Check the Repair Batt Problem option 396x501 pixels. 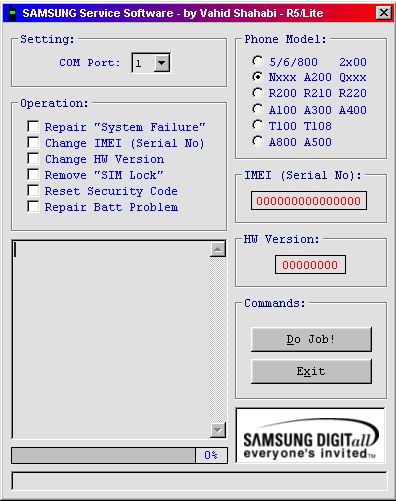(x=33, y=206)
